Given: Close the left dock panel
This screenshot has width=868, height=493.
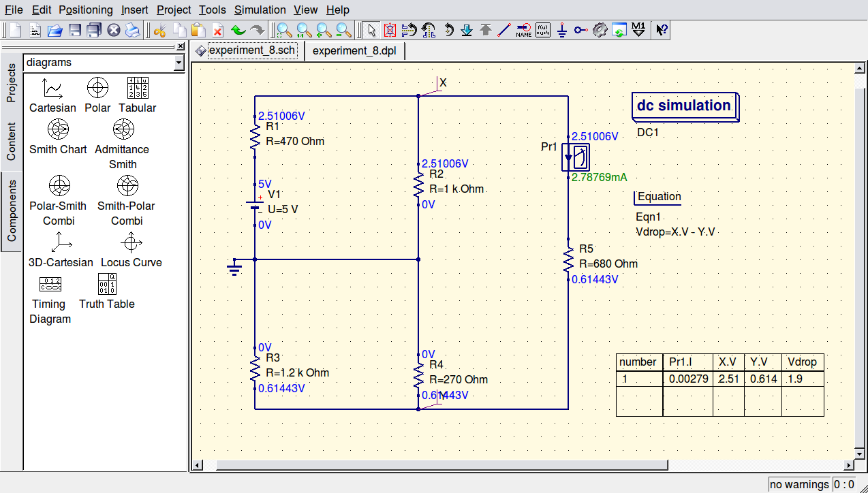Looking at the screenshot, I should click(x=181, y=46).
